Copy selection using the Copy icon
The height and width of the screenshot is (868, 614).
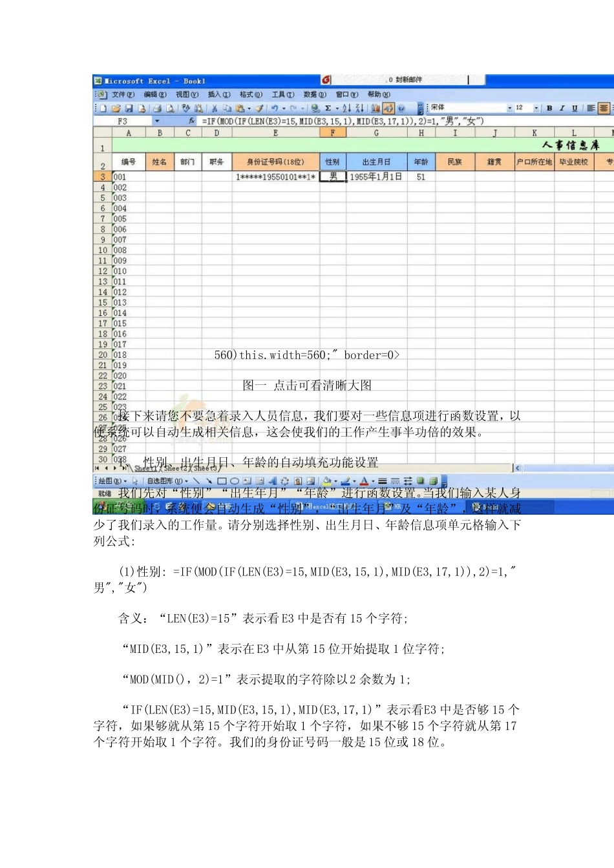tap(227, 108)
